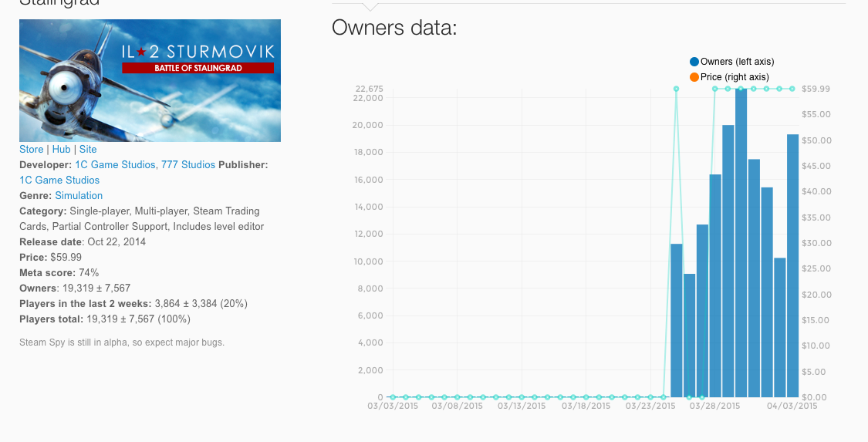
Task: Click the 10,000 left axis label
Action: click(367, 261)
